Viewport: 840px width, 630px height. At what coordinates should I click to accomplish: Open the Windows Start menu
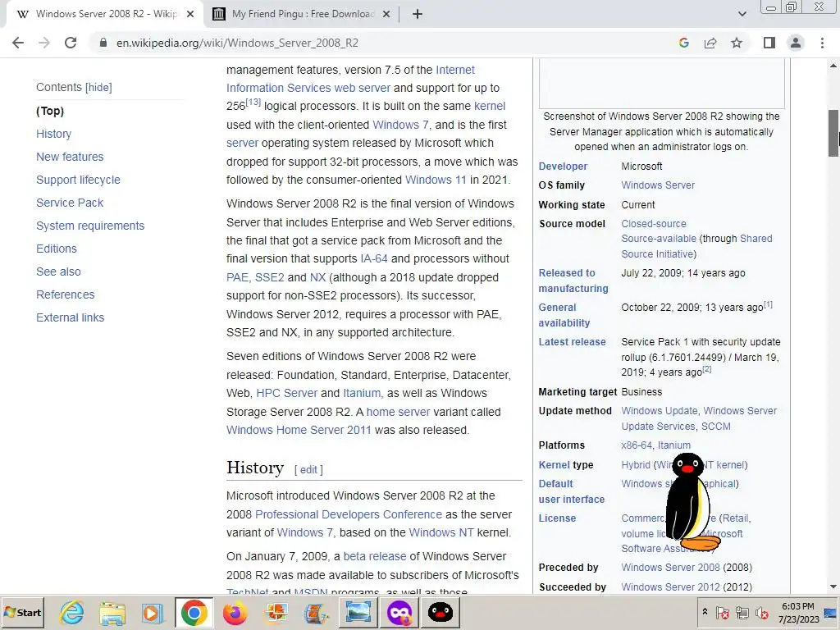[x=23, y=612]
